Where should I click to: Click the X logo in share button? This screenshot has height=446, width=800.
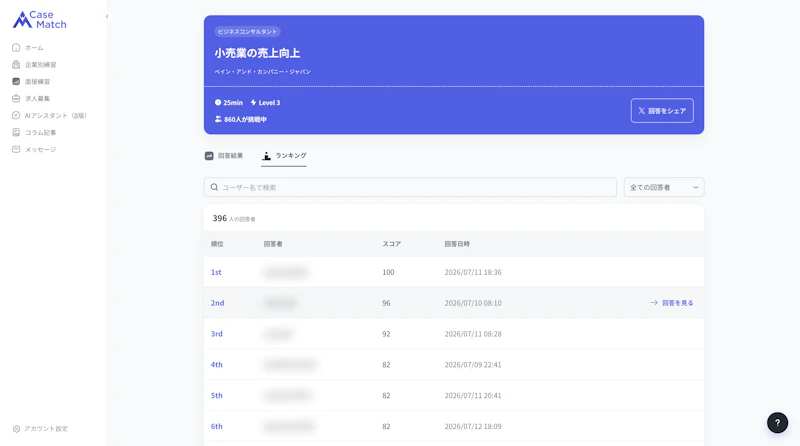point(642,111)
